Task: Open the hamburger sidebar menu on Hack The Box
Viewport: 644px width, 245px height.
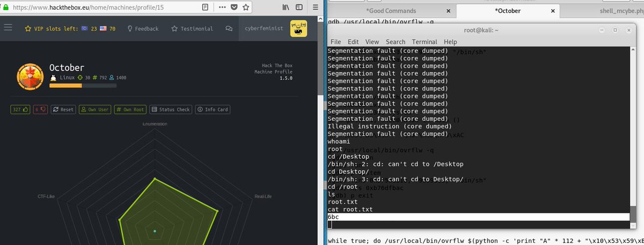Action: pyautogui.click(x=8, y=28)
